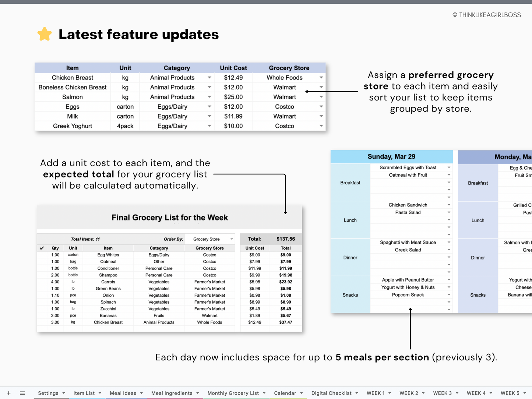This screenshot has height=399, width=532.
Task: Select the Oatmeal with Fruit meal cell
Action: (x=408, y=175)
